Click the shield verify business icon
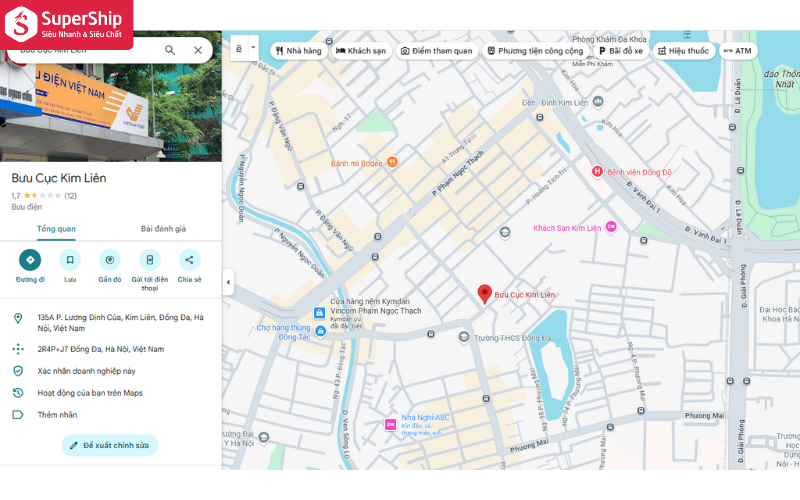 [18, 371]
